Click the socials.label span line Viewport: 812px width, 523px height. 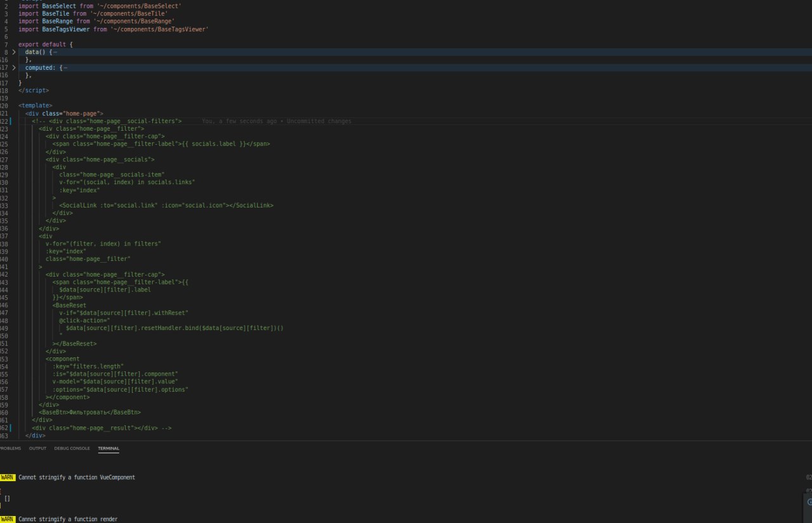point(161,143)
